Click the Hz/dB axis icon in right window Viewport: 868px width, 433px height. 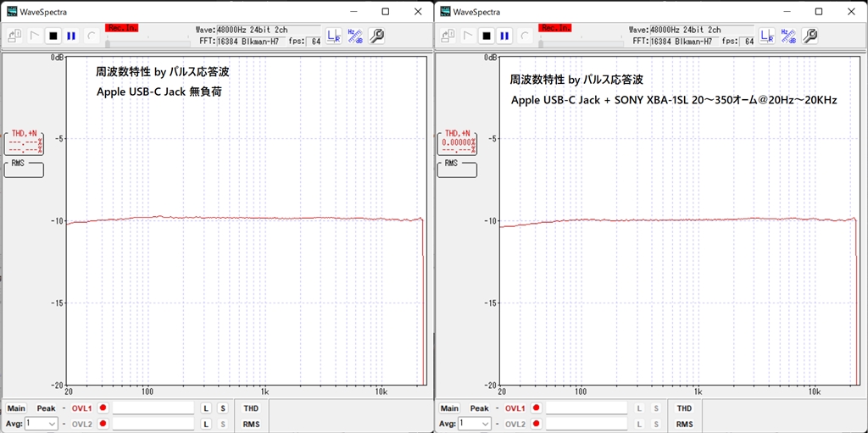tap(787, 36)
